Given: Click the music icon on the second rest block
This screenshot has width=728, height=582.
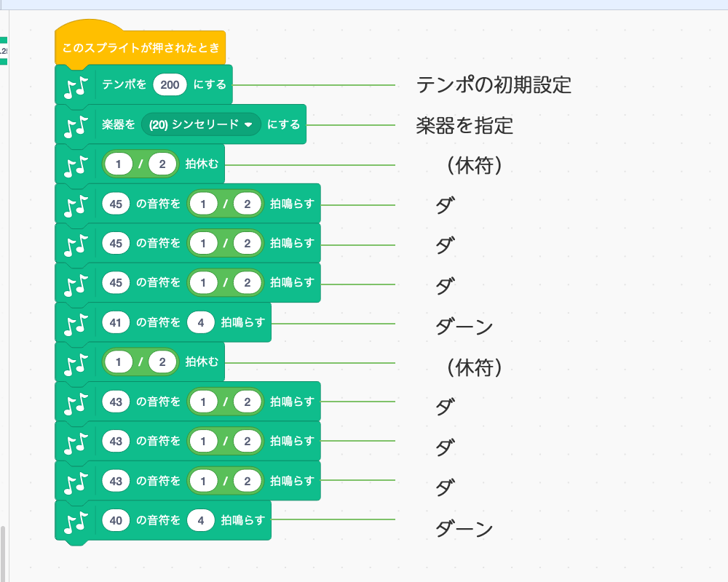Looking at the screenshot, I should 76,364.
